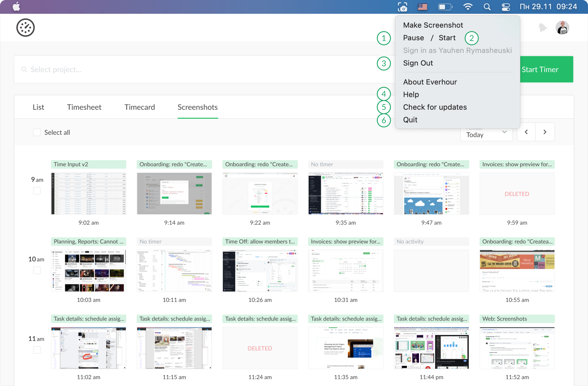588x386 pixels.
Task: Click the deleted 11:24 am screenshot placeholder
Action: click(x=260, y=348)
